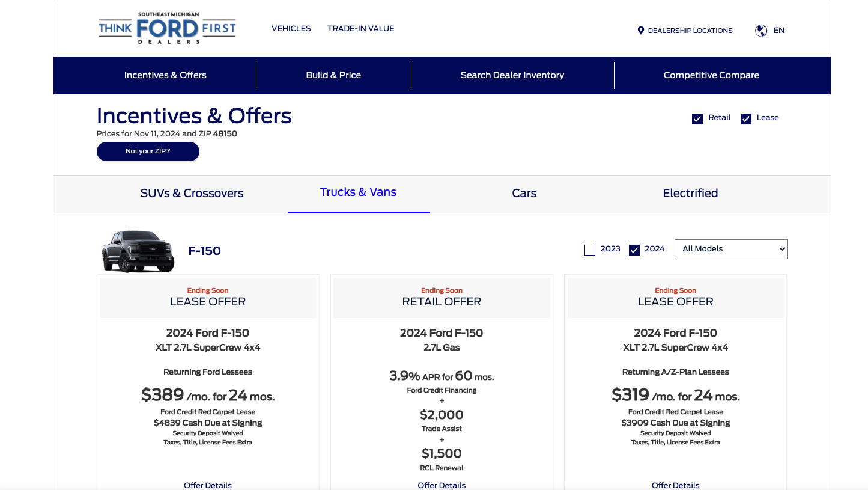Switch to Trucks & Vans tab
Image resolution: width=868 pixels, height=490 pixels.
tap(359, 192)
